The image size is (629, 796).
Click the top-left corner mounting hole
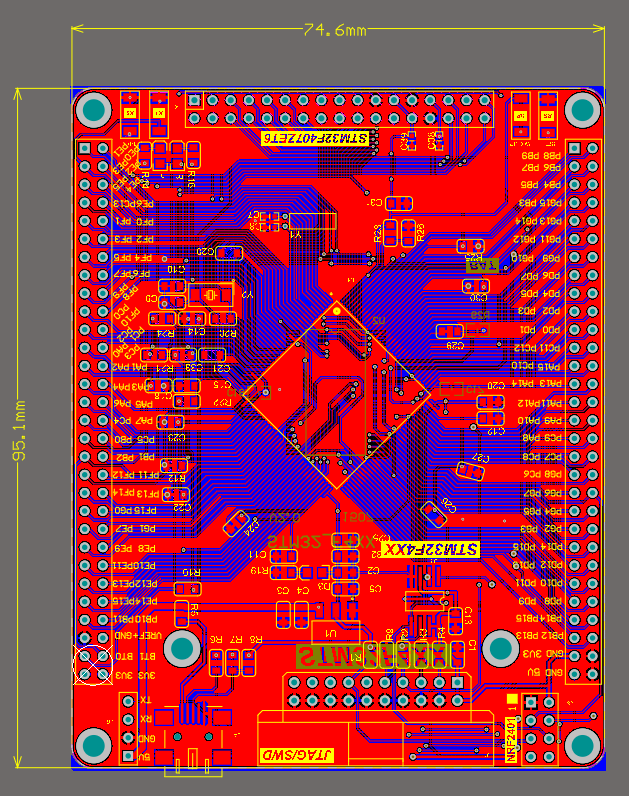93,110
